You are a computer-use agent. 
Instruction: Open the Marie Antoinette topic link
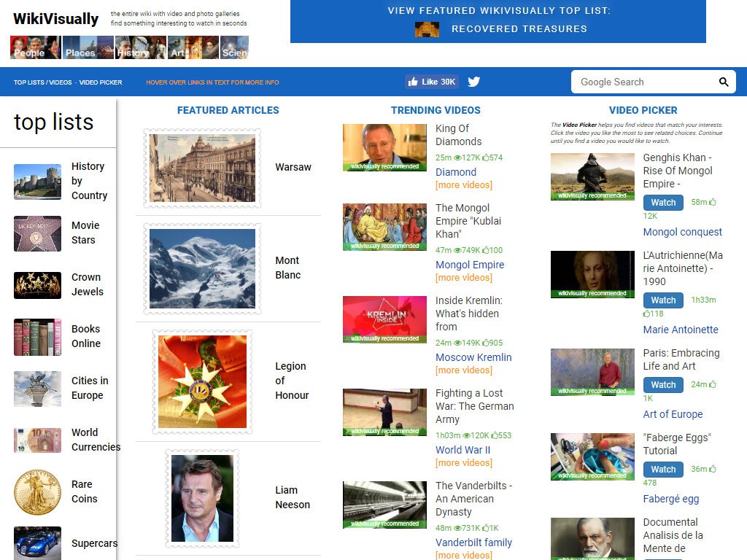(681, 330)
